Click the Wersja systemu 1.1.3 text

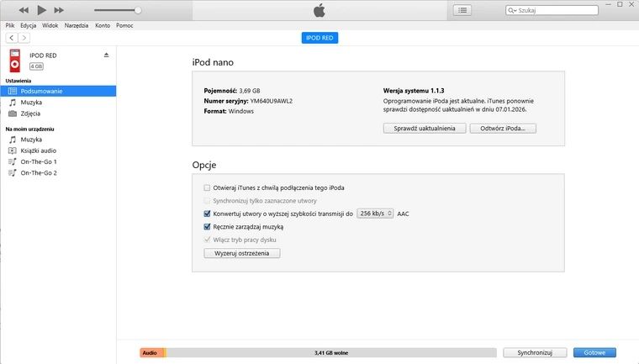coord(414,91)
